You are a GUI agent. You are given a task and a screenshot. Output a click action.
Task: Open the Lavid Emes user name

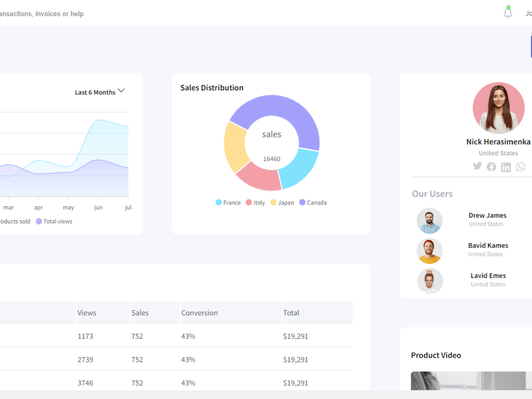(488, 276)
